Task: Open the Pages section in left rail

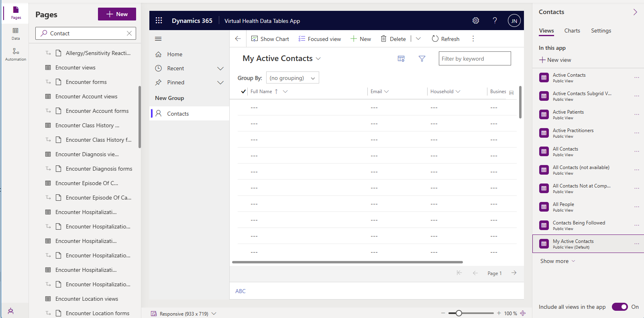Action: (16, 12)
